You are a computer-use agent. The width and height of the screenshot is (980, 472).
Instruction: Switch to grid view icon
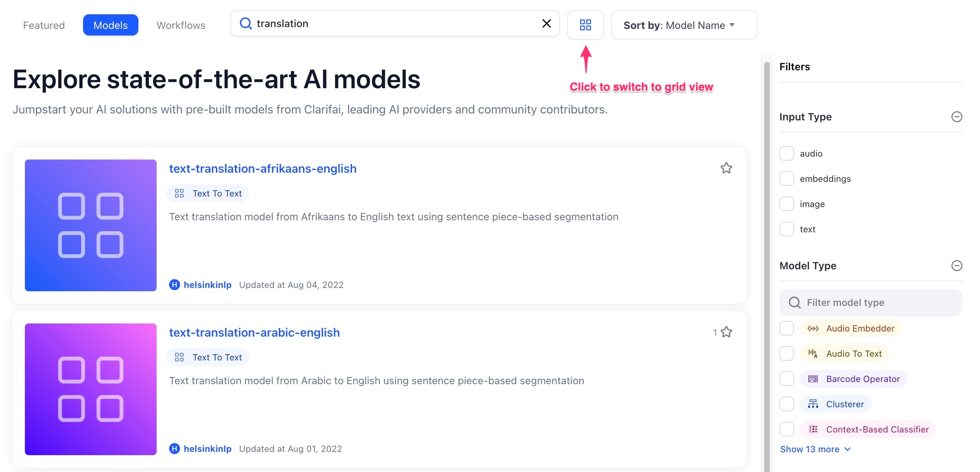click(585, 25)
